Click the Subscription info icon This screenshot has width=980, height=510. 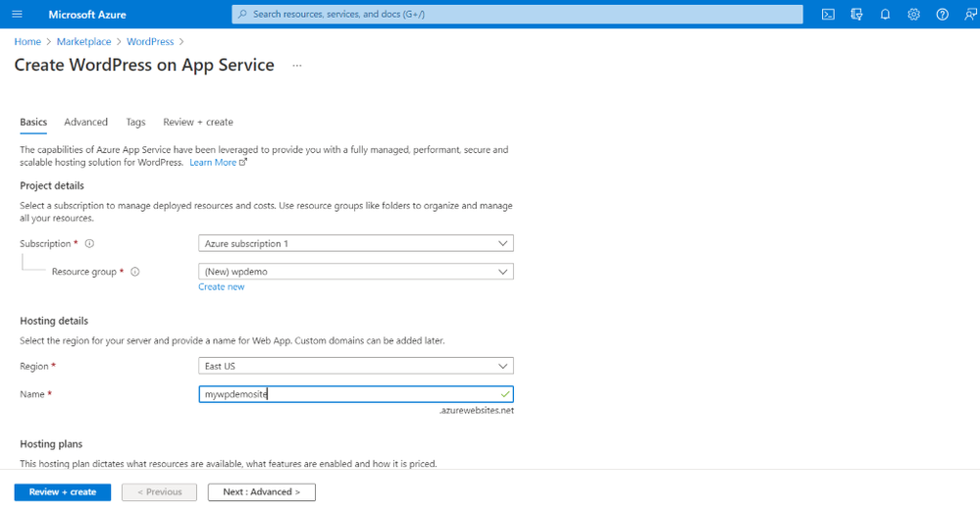pos(89,244)
